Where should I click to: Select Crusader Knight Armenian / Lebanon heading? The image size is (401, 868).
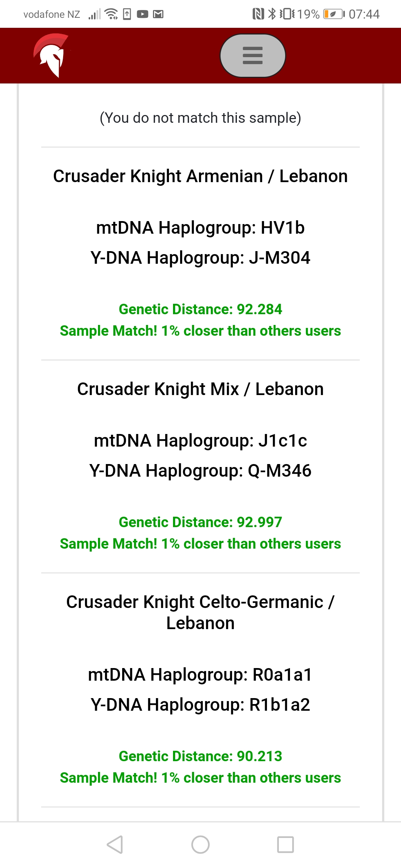tap(200, 176)
